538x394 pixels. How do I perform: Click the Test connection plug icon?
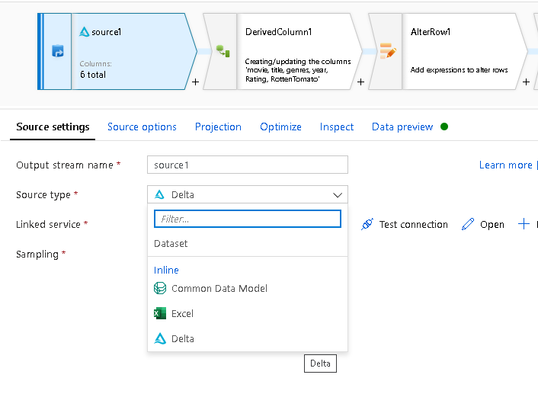point(367,224)
